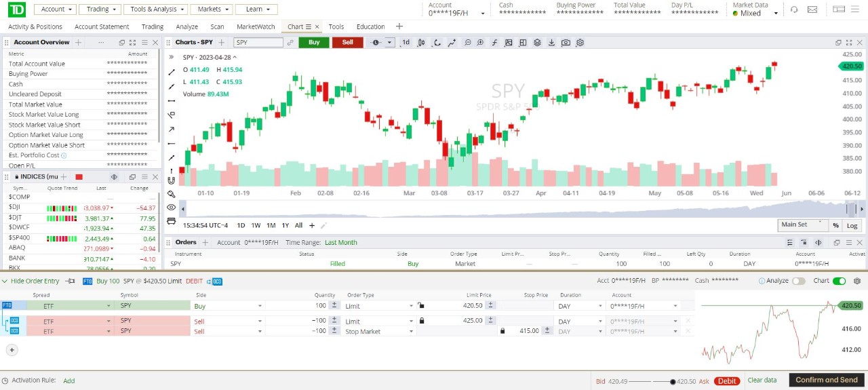The image size is (868, 390).
Task: Switch to Account Statement tab
Action: (x=102, y=26)
